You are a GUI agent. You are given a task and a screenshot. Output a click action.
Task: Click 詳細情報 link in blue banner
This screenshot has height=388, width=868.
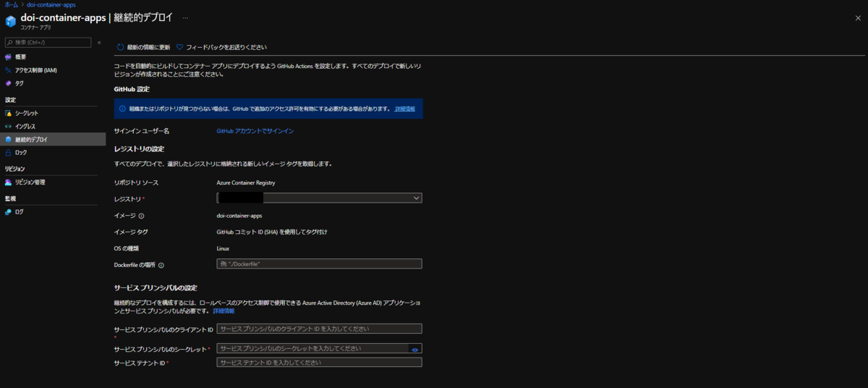(x=405, y=109)
